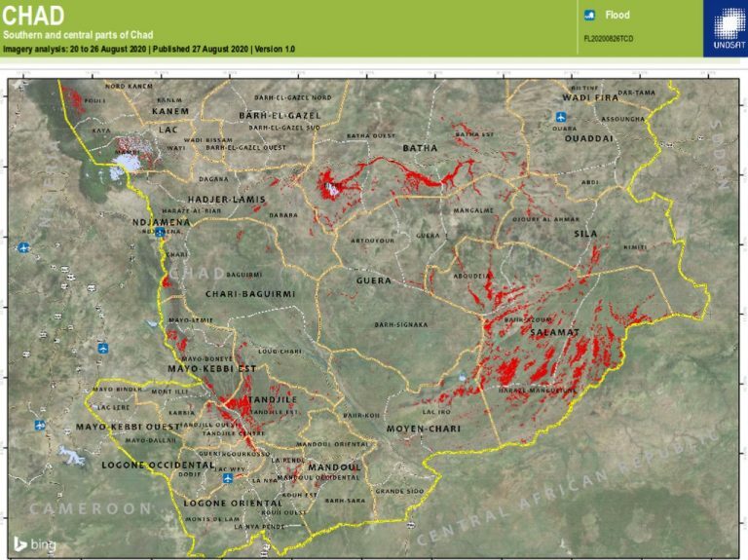Click the airport icon at Ndjamena city
The height and width of the screenshot is (560, 748).
point(161,233)
